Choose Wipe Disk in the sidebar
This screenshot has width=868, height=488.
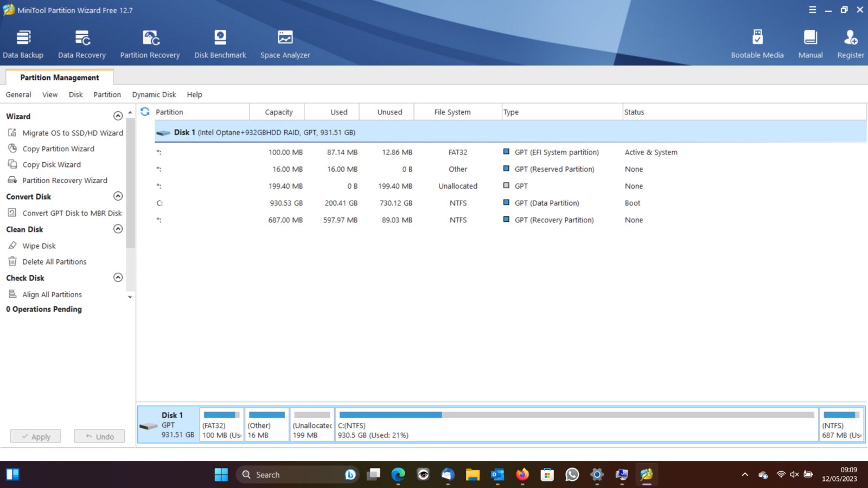tap(39, 246)
